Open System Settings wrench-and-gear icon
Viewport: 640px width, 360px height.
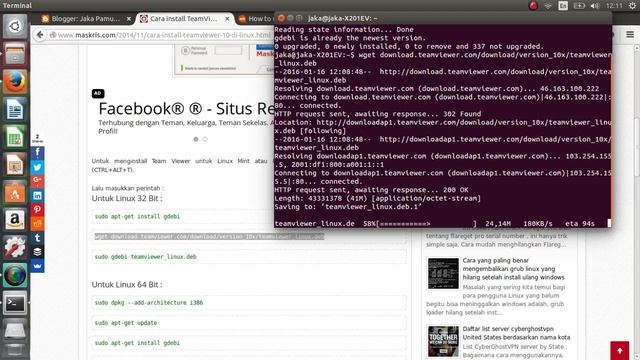click(15, 247)
